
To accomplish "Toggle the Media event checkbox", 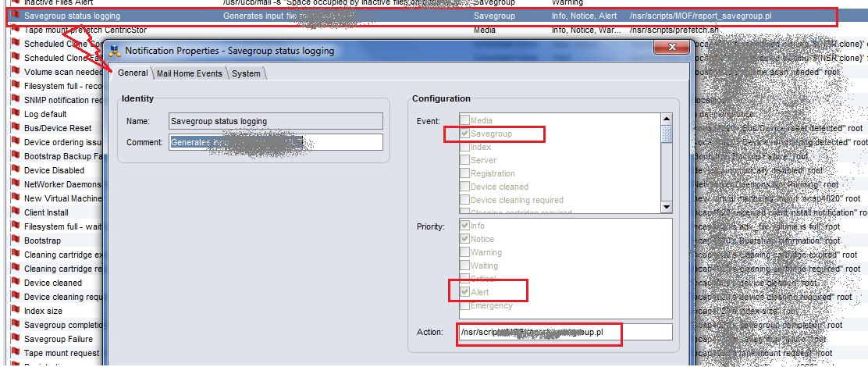I will coord(464,120).
